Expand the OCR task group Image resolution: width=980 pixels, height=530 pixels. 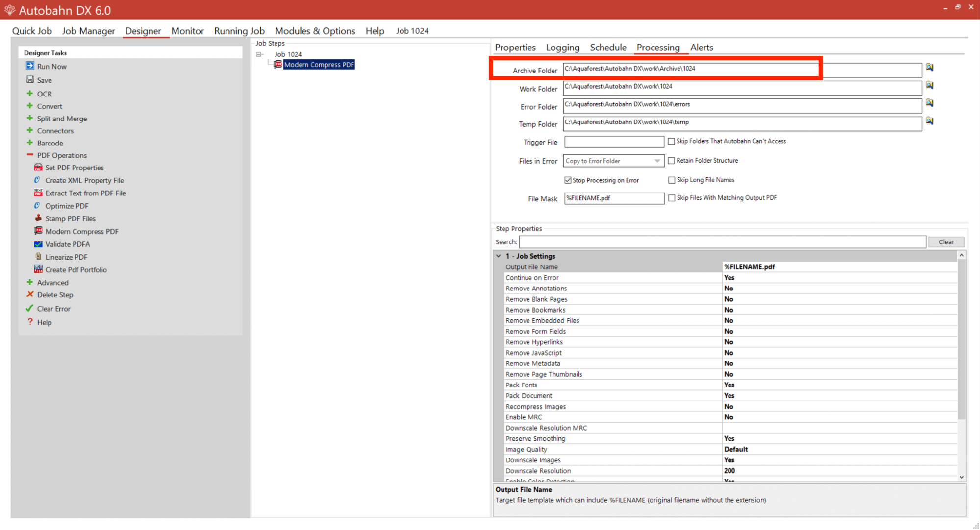[30, 93]
